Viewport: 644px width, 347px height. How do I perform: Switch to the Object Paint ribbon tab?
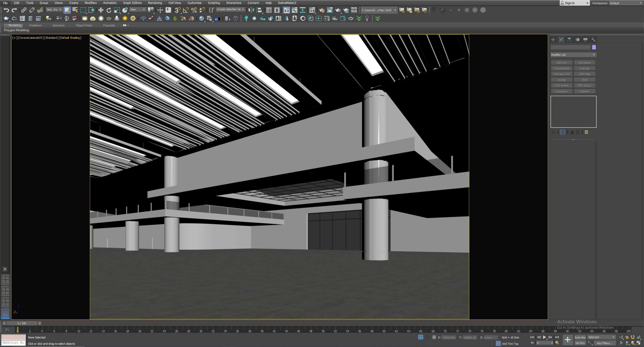point(84,25)
